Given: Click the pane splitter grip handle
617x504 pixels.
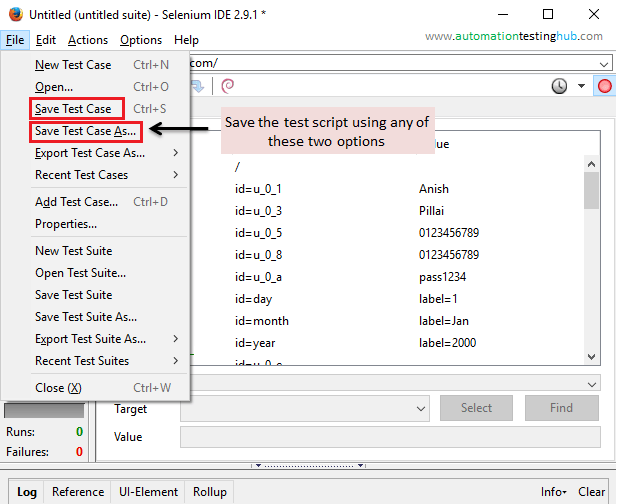Looking at the screenshot, I should 308,465.
